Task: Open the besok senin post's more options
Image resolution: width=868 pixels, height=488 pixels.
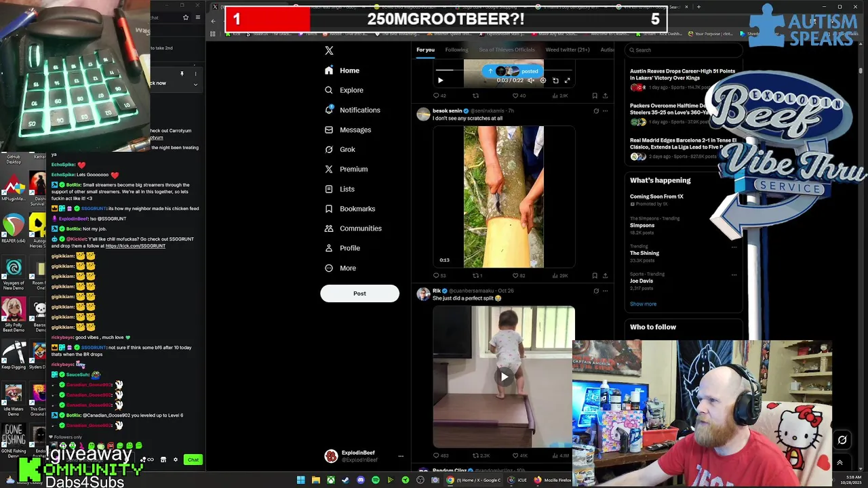Action: 605,111
